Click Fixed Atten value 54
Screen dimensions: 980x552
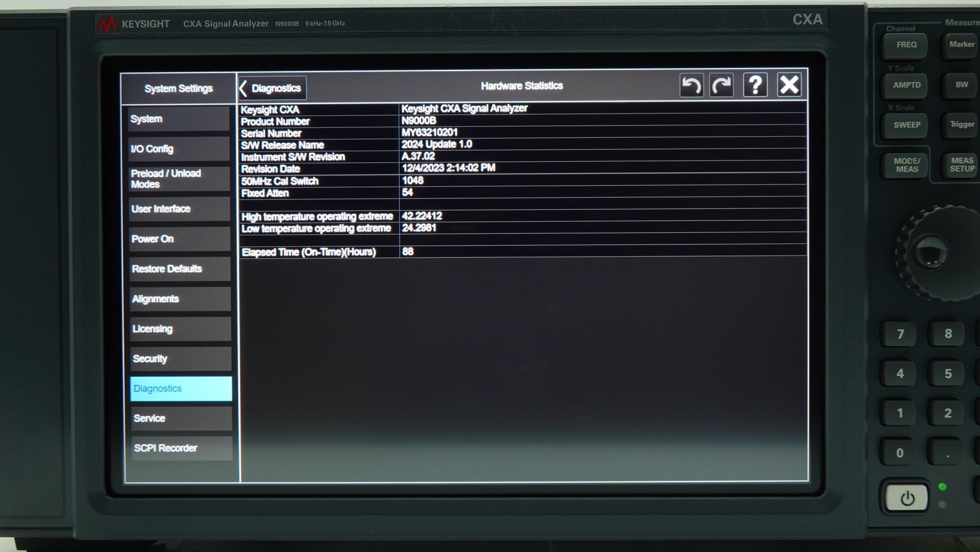pyautogui.click(x=407, y=192)
